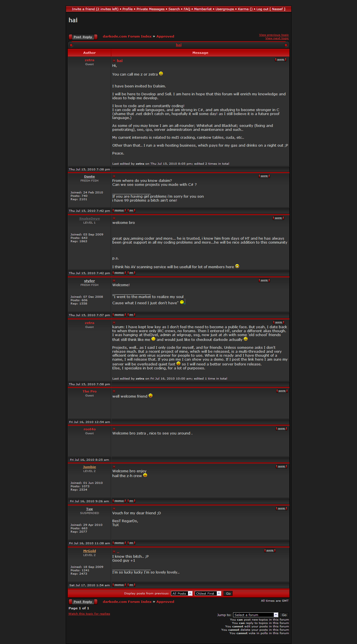357x644 pixels.
Task: Click SnakeDeye's username link
Action: pyautogui.click(x=89, y=219)
